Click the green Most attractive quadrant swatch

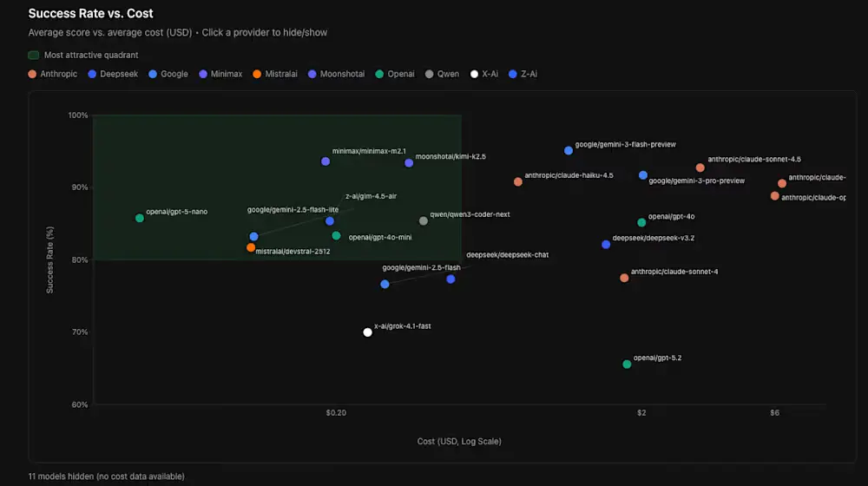click(x=34, y=56)
